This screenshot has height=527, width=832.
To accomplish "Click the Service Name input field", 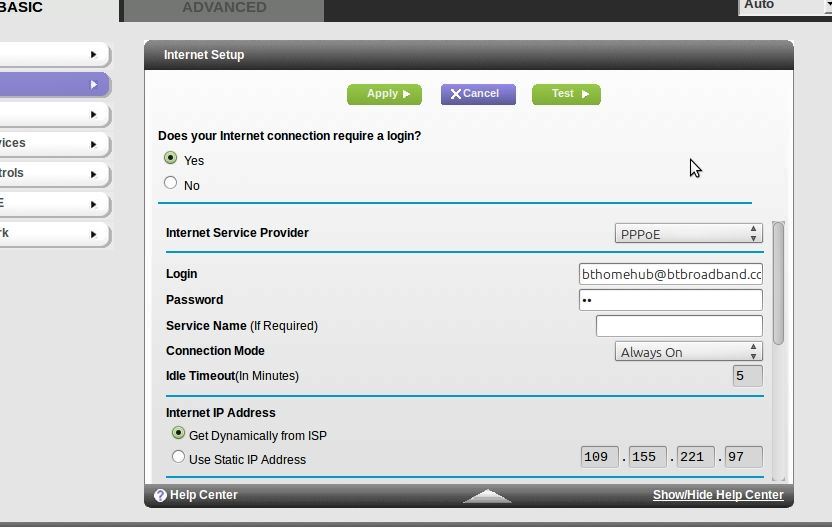I will [679, 326].
